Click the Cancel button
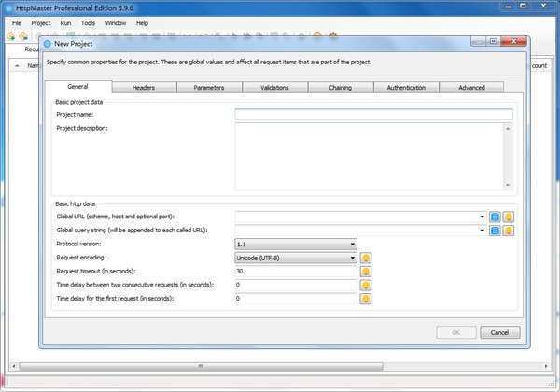 [x=500, y=332]
